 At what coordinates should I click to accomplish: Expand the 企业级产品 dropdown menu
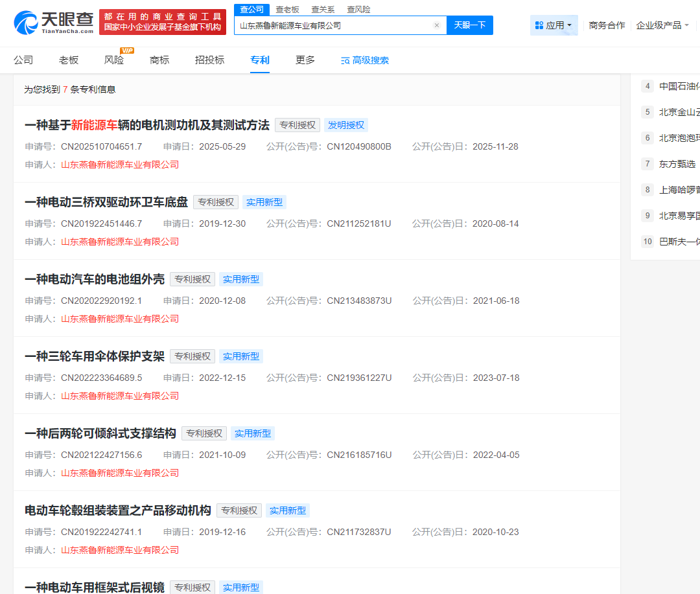662,25
